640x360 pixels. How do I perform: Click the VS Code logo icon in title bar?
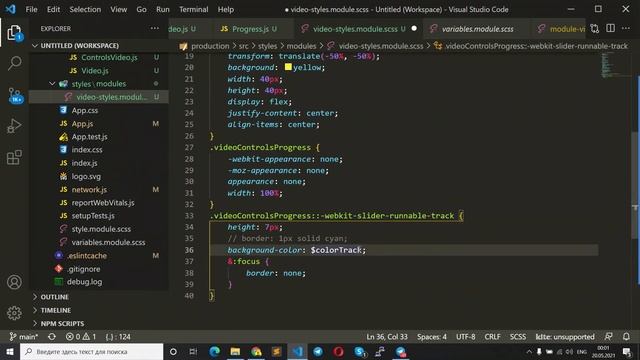click(x=10, y=9)
